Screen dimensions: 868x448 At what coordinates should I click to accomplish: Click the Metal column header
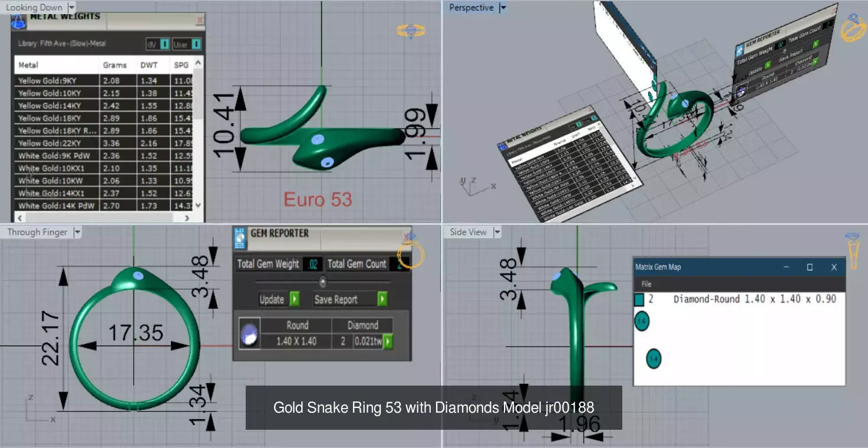click(57, 65)
